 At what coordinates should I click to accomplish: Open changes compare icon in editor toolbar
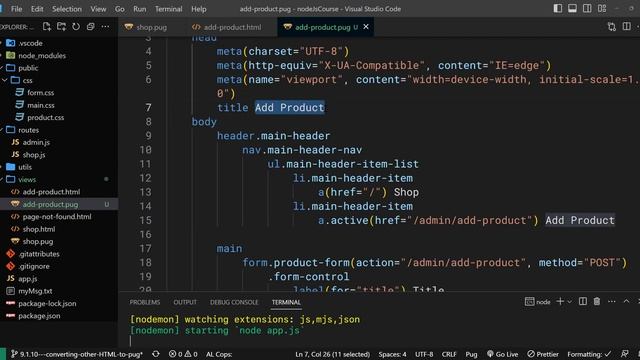click(611, 27)
